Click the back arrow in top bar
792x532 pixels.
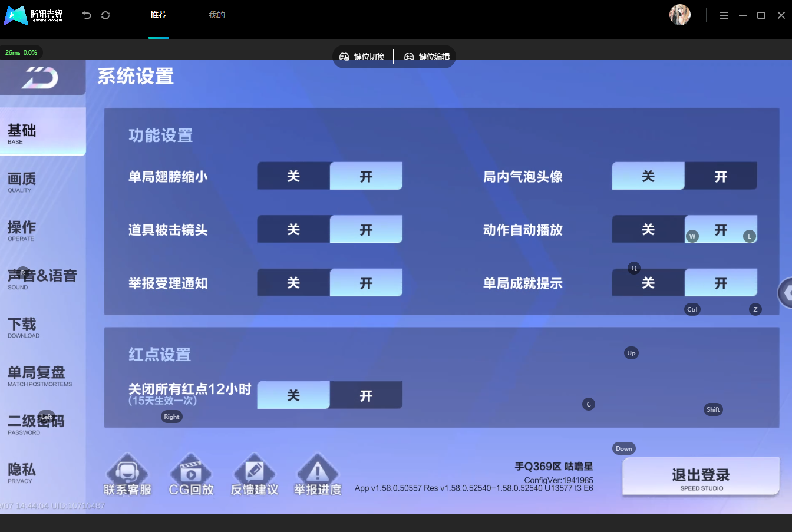tap(87, 15)
